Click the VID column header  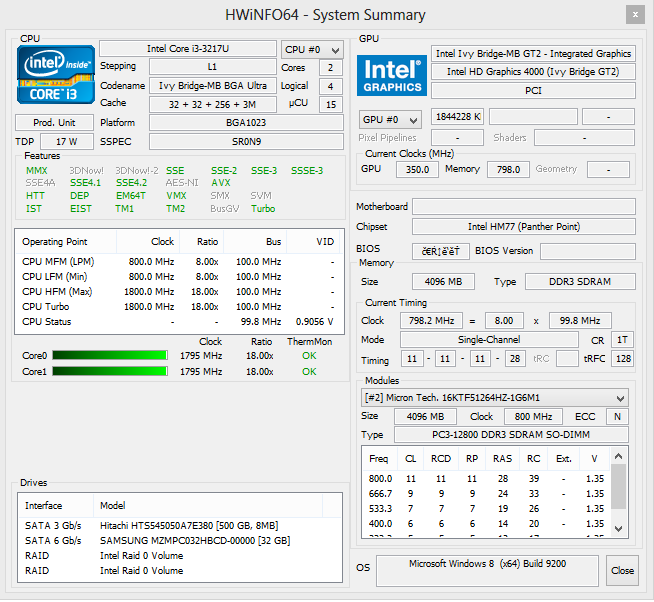click(313, 242)
